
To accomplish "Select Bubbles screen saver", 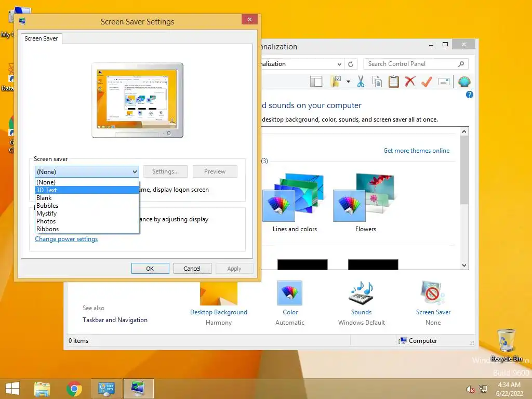I will (87, 206).
